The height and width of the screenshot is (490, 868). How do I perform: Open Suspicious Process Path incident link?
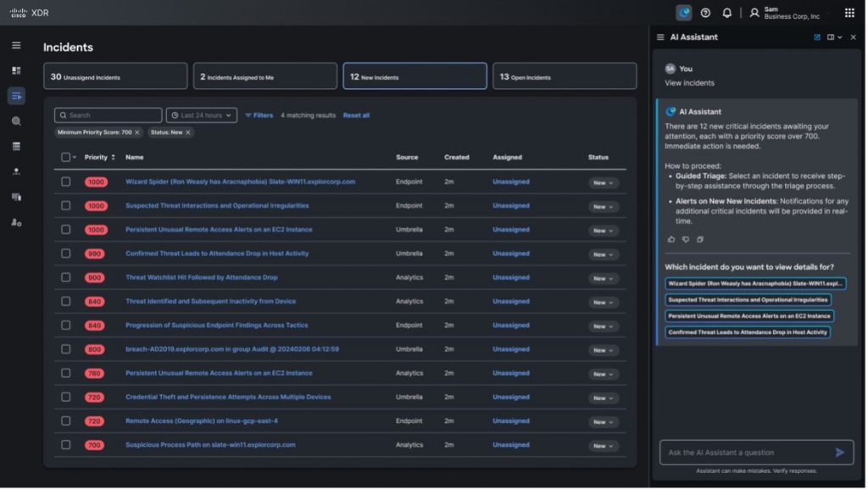pos(210,445)
